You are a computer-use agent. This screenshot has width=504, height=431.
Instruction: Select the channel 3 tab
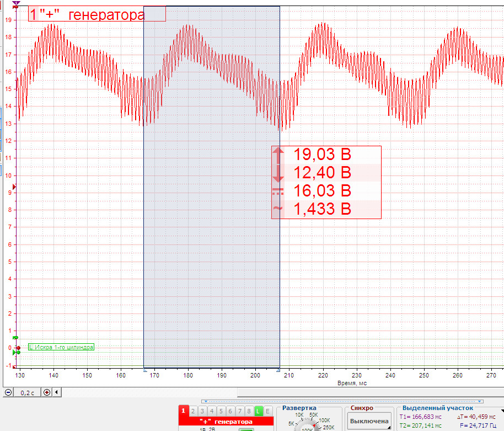[x=202, y=411]
